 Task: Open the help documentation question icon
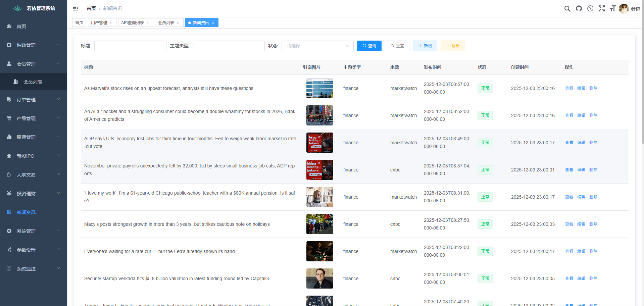point(590,9)
